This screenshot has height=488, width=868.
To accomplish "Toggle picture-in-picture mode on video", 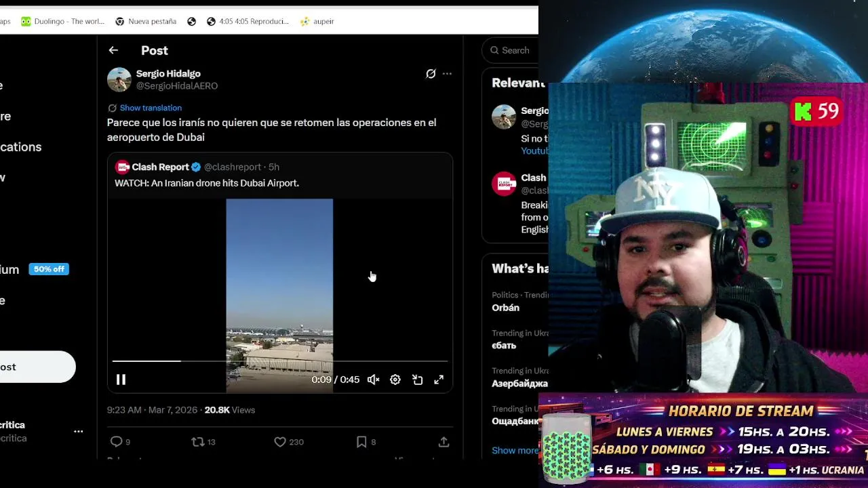I will (418, 380).
